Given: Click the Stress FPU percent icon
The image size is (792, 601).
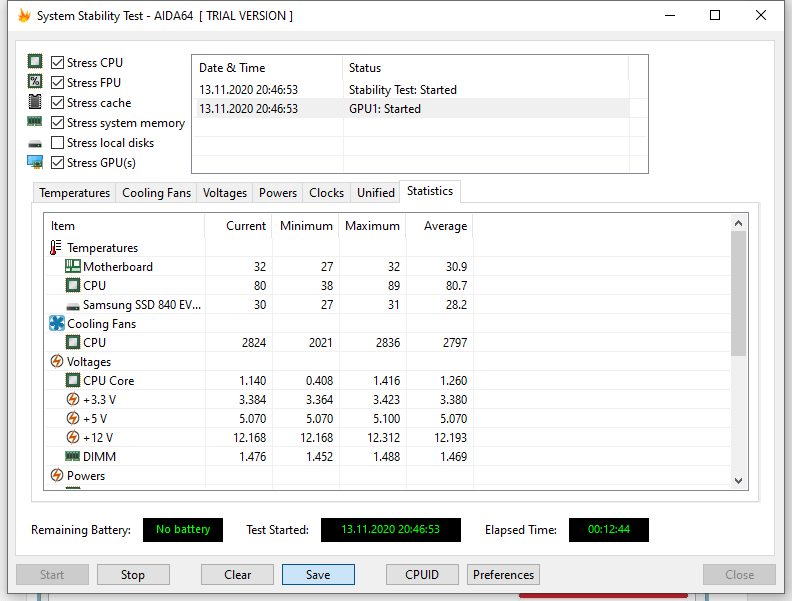Looking at the screenshot, I should point(35,81).
